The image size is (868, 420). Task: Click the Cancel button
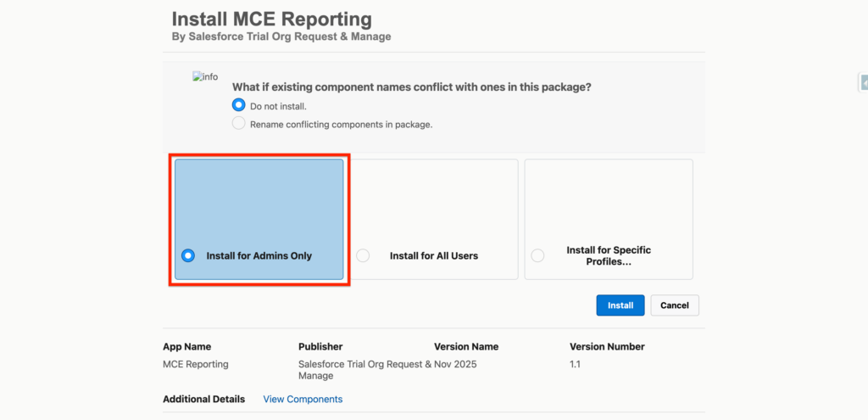tap(674, 305)
